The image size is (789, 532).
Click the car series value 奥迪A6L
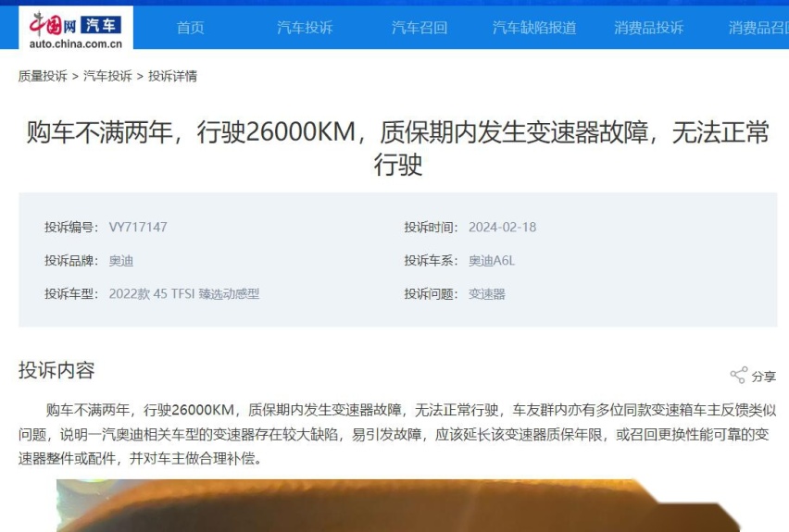coord(492,261)
